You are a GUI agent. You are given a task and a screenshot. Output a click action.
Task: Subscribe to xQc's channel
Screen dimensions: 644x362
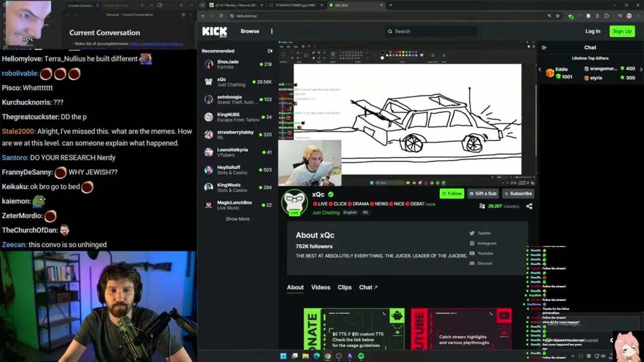(517, 194)
